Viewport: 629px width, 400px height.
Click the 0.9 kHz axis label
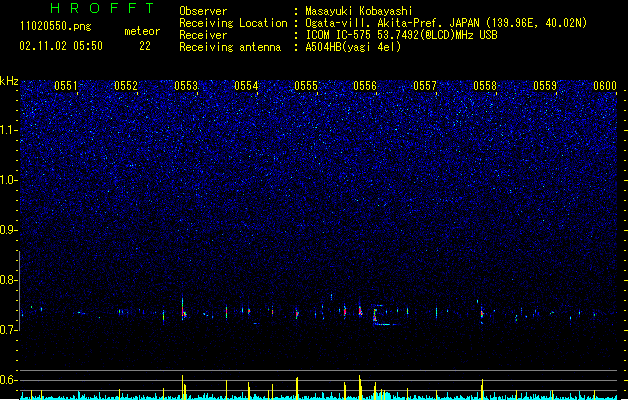click(8, 230)
